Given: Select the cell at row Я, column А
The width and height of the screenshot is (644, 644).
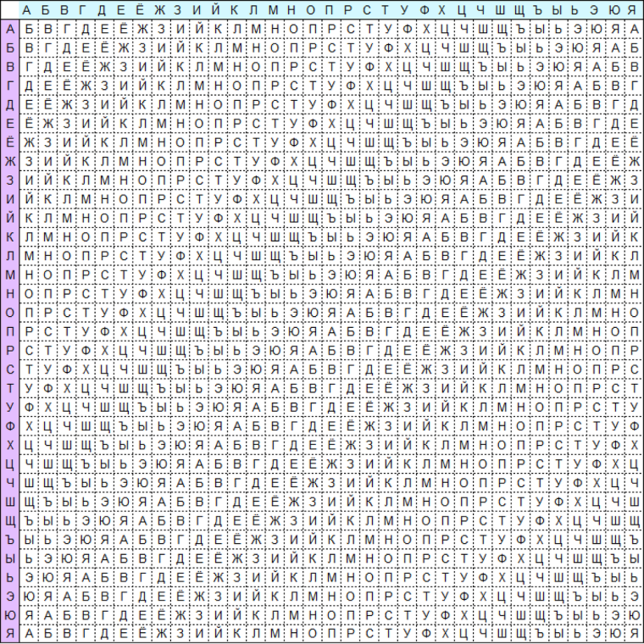Looking at the screenshot, I should click(x=28, y=633).
